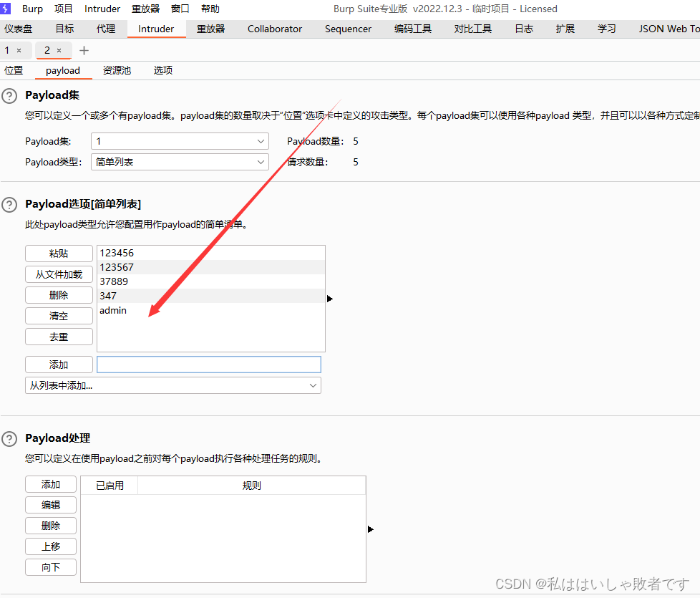This screenshot has height=598, width=700.
Task: Select Intruder attack tab 2
Action: (x=47, y=50)
